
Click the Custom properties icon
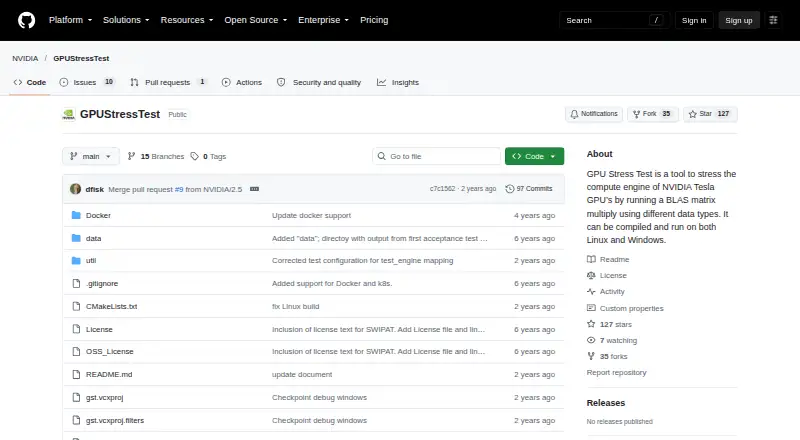(591, 308)
